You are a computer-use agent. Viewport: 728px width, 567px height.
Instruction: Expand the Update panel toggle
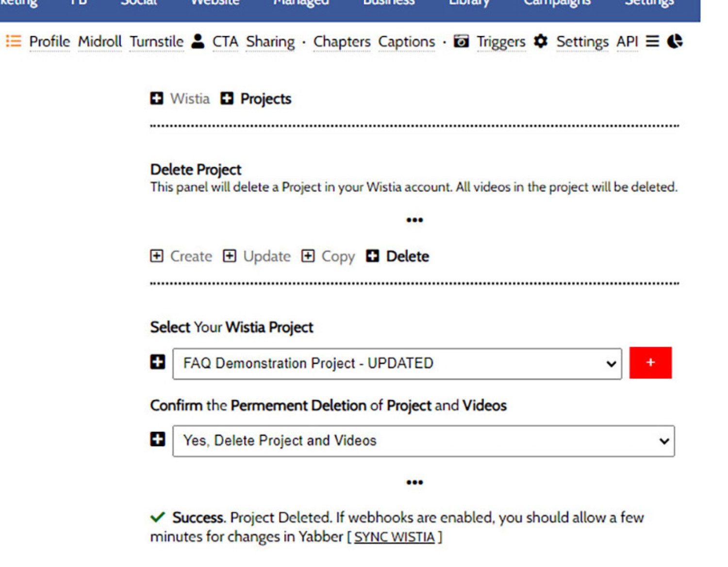[x=230, y=256]
